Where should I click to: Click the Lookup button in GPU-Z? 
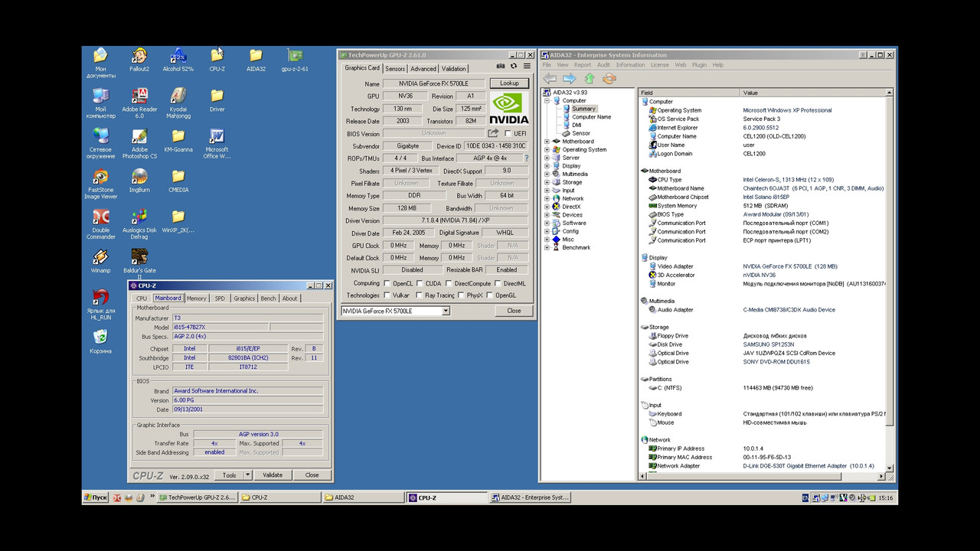coord(508,83)
